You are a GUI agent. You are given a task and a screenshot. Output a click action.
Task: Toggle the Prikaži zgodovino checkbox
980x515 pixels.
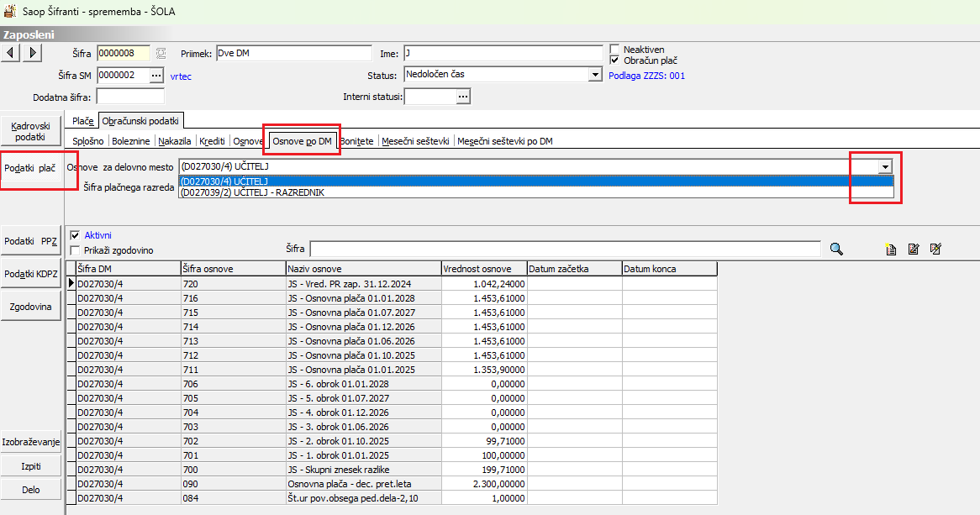(x=76, y=250)
